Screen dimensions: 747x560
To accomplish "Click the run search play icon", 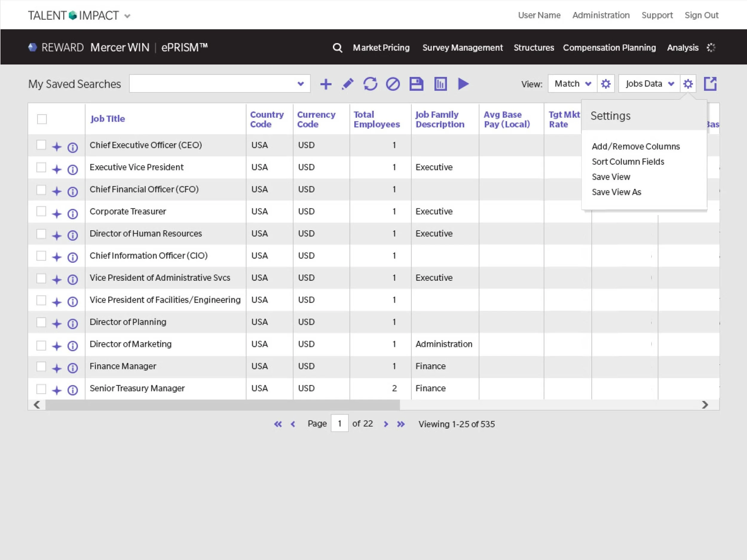I will pyautogui.click(x=463, y=84).
